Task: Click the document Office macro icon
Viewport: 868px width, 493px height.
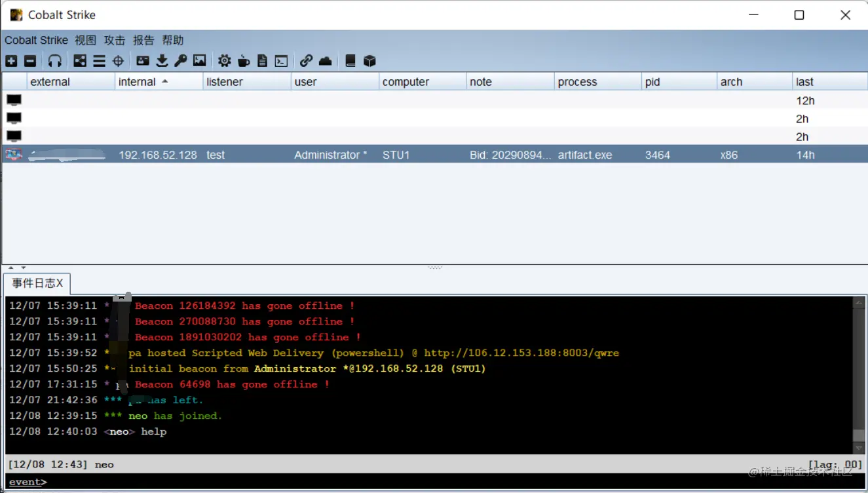Action: tap(262, 61)
